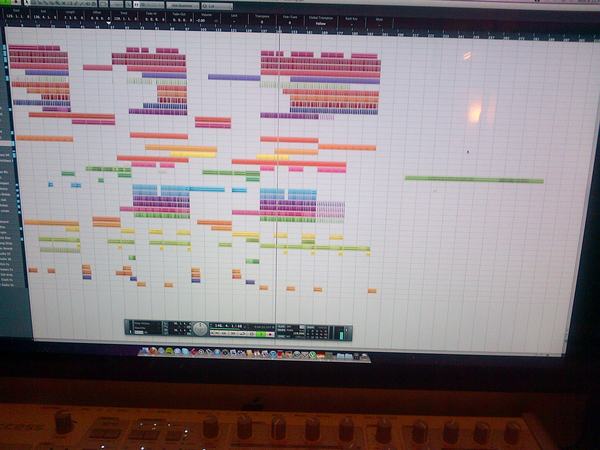Select the Object Selection arrow tool
Image resolution: width=600 pixels, height=450 pixels.
coord(27,3)
